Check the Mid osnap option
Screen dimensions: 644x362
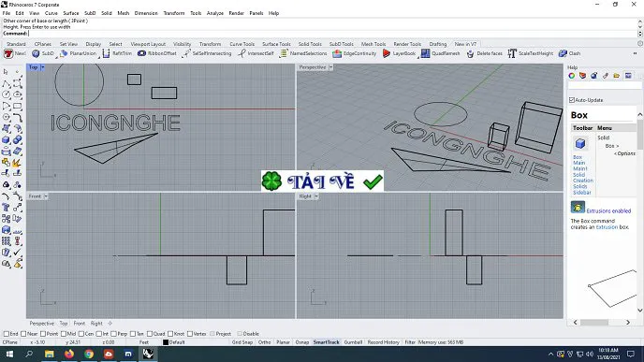64,334
